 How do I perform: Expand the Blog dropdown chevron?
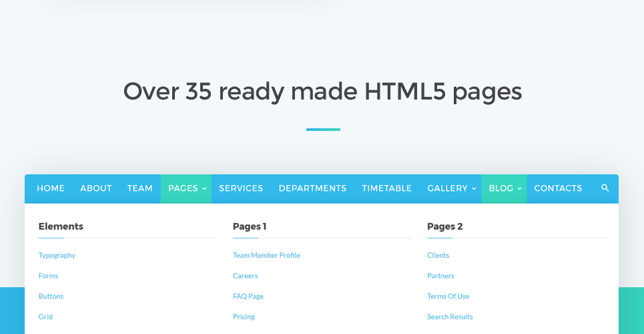[519, 189]
